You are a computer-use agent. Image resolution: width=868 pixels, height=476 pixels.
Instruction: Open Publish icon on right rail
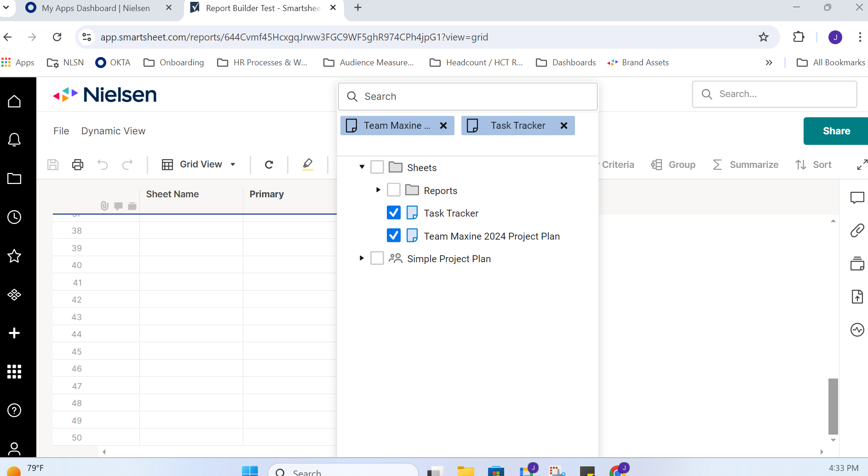(857, 297)
